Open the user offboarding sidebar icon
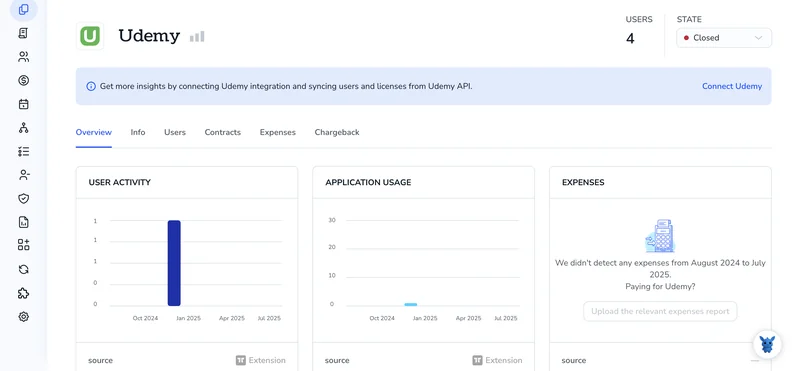Viewport: 800px width, 371px height. tap(23, 175)
